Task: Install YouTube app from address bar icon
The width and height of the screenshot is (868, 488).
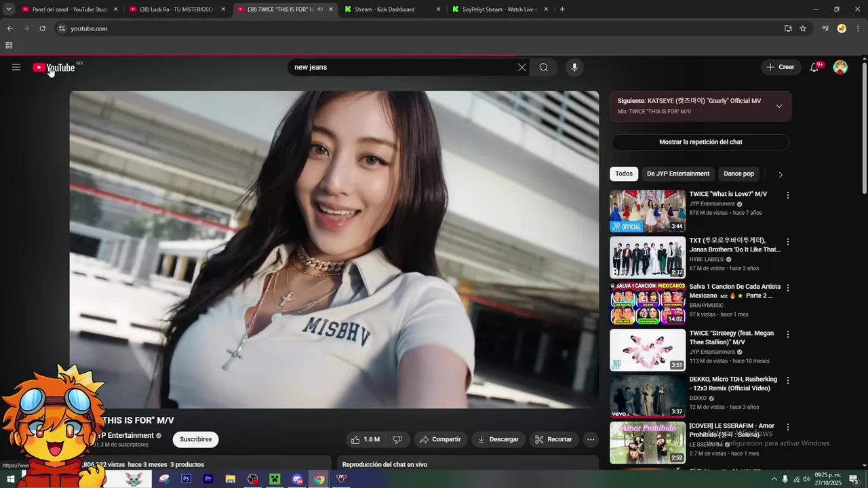Action: pyautogui.click(x=788, y=28)
